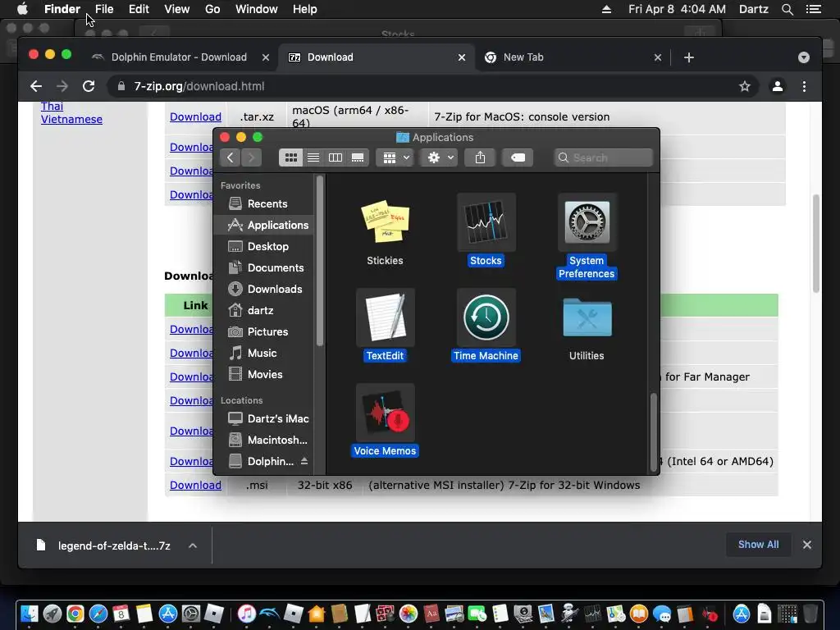This screenshot has height=630, width=840.
Task: Select the Time Machine app icon
Action: 486,317
